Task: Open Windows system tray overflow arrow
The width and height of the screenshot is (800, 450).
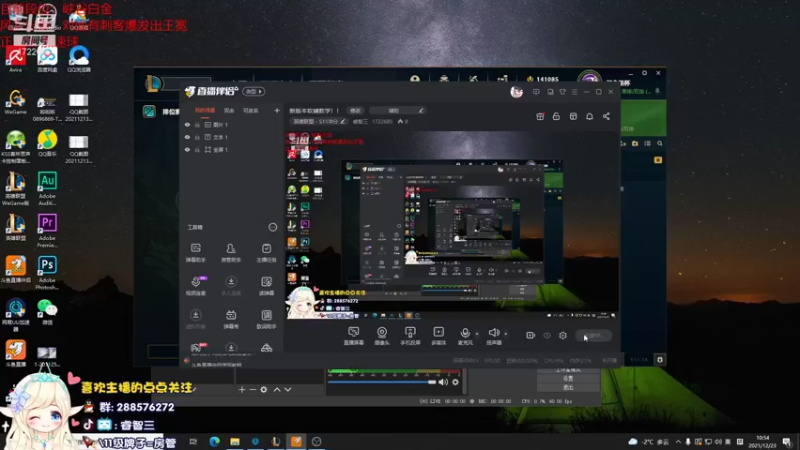Action: click(x=678, y=441)
